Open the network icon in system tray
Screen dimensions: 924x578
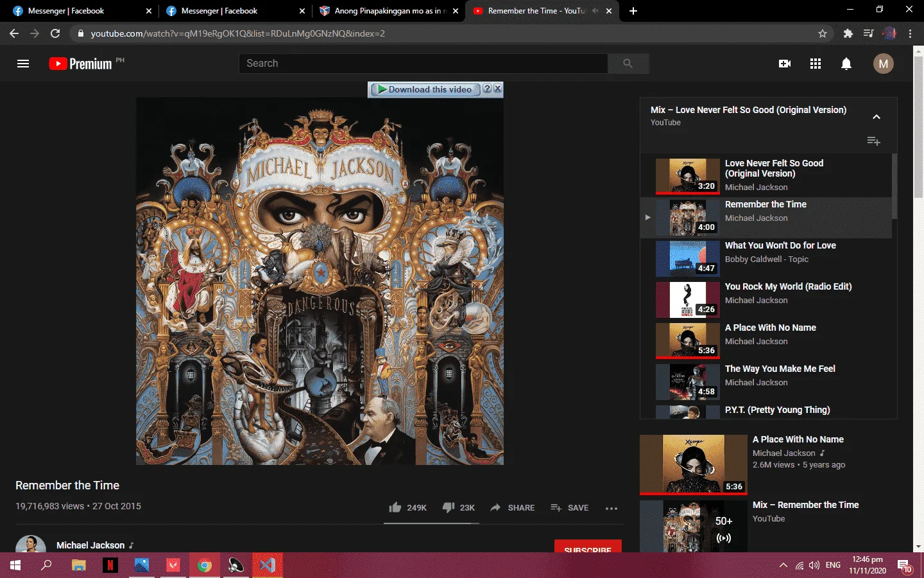tap(799, 565)
